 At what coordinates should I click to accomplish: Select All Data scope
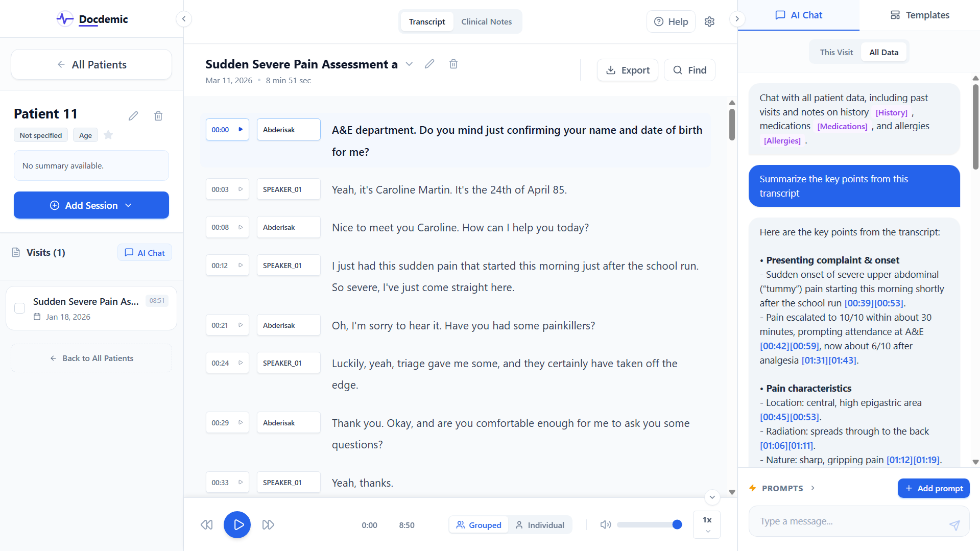coord(883,52)
